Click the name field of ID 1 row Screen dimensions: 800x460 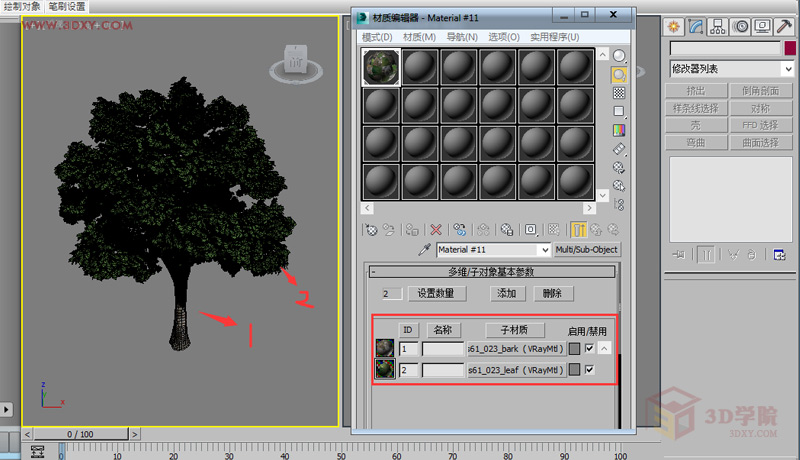[x=443, y=349]
